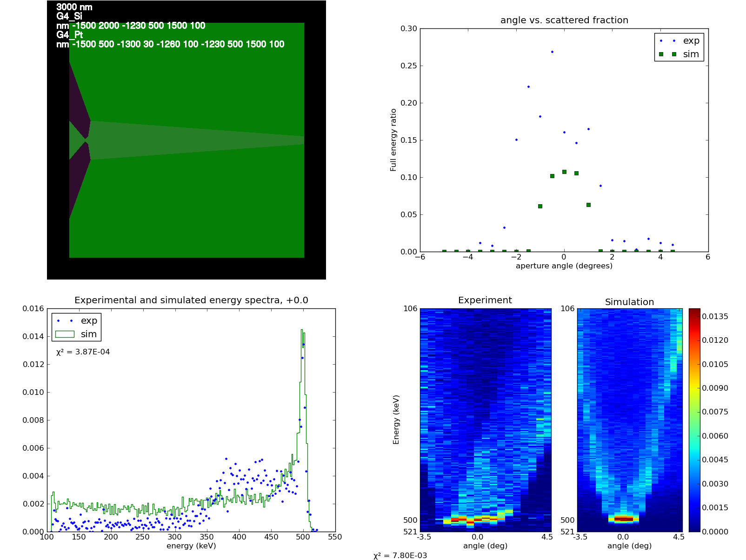Click the 'χ² = 7.80E-03' text at bottom
Screen dimensions: 746x560
click(x=400, y=555)
